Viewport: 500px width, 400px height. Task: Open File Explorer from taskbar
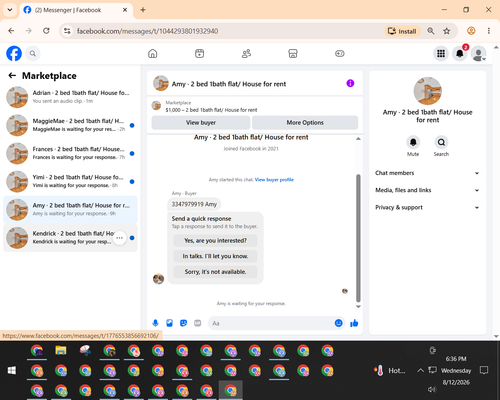pos(61,350)
